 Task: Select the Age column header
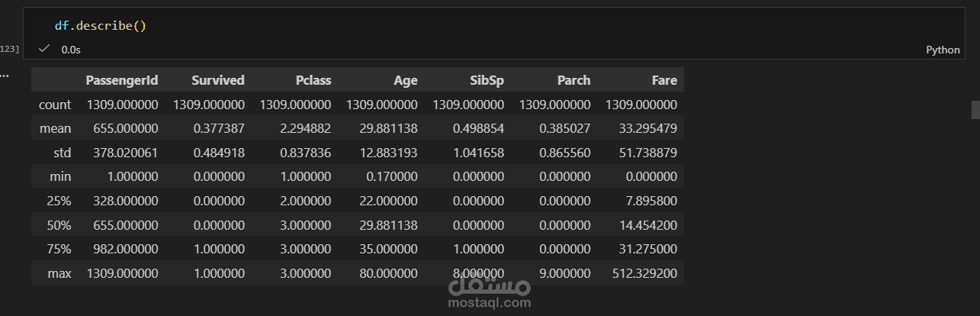[x=405, y=79]
